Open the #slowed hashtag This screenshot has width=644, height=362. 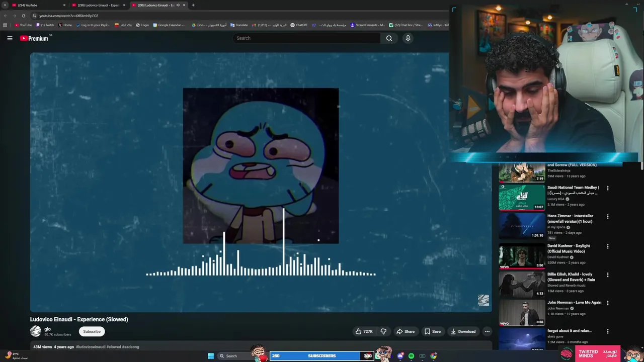click(x=114, y=347)
